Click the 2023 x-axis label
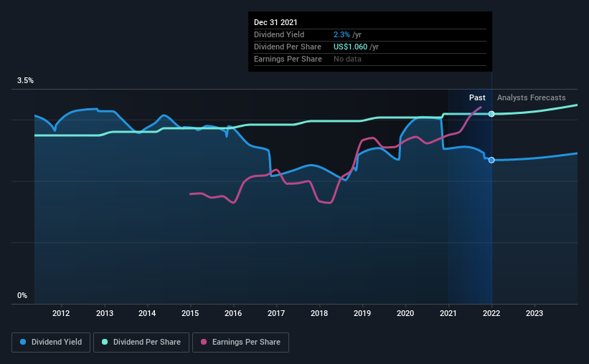 (x=534, y=313)
